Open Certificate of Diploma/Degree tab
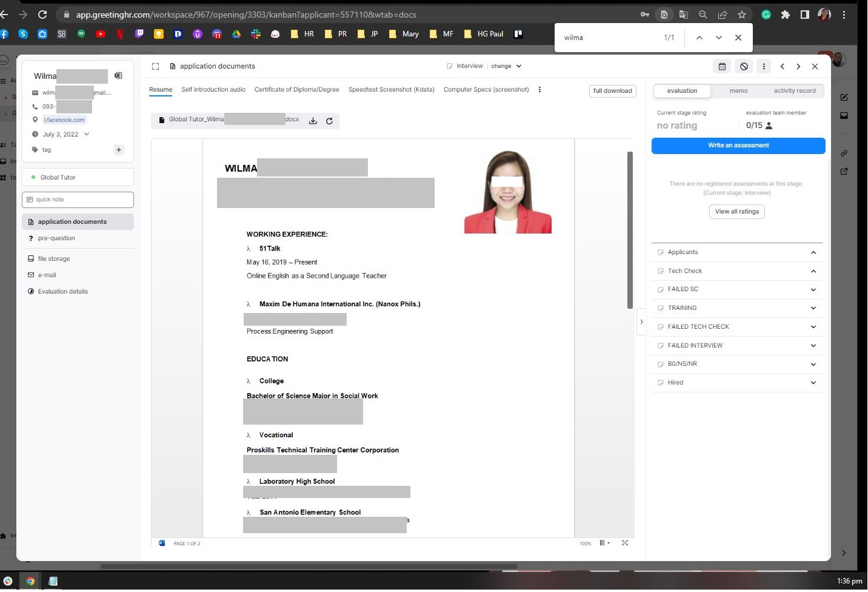This screenshot has width=868, height=592. (297, 90)
